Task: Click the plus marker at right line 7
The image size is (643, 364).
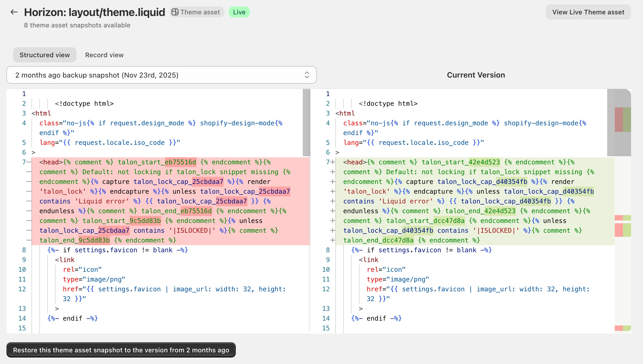Action: [333, 162]
